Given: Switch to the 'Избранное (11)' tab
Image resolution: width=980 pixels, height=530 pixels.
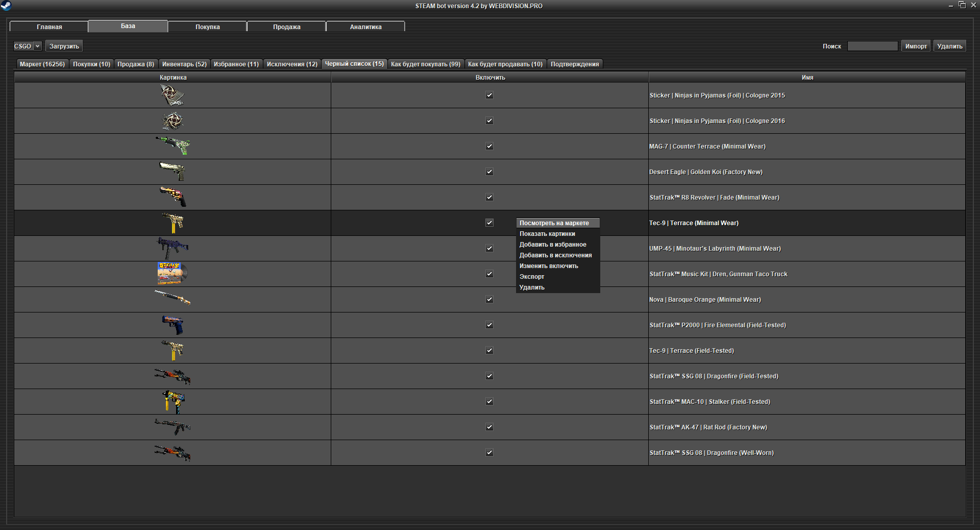Looking at the screenshot, I should pos(236,64).
